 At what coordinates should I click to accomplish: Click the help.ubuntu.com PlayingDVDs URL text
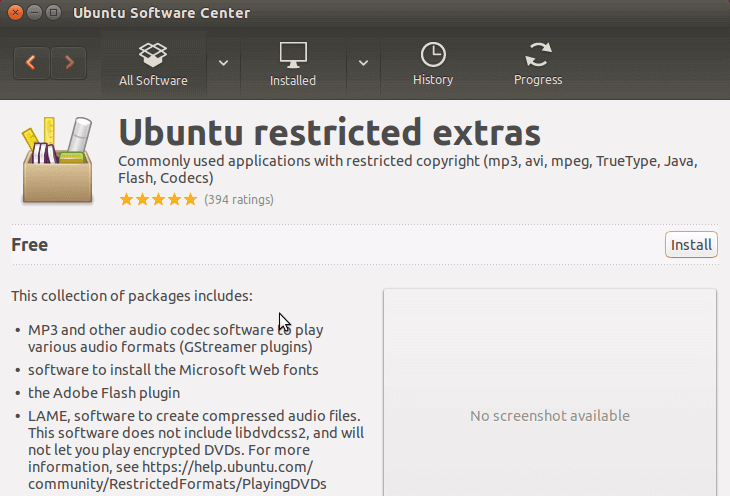(177, 475)
